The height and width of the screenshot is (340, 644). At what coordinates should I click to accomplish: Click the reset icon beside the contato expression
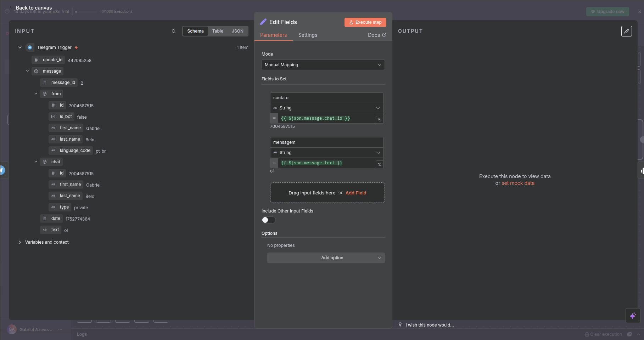pos(380,120)
